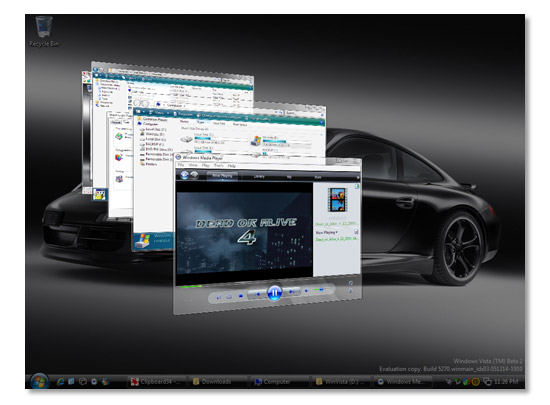Click Media Player forward navigation button
The height and width of the screenshot is (405, 550).
[194, 175]
